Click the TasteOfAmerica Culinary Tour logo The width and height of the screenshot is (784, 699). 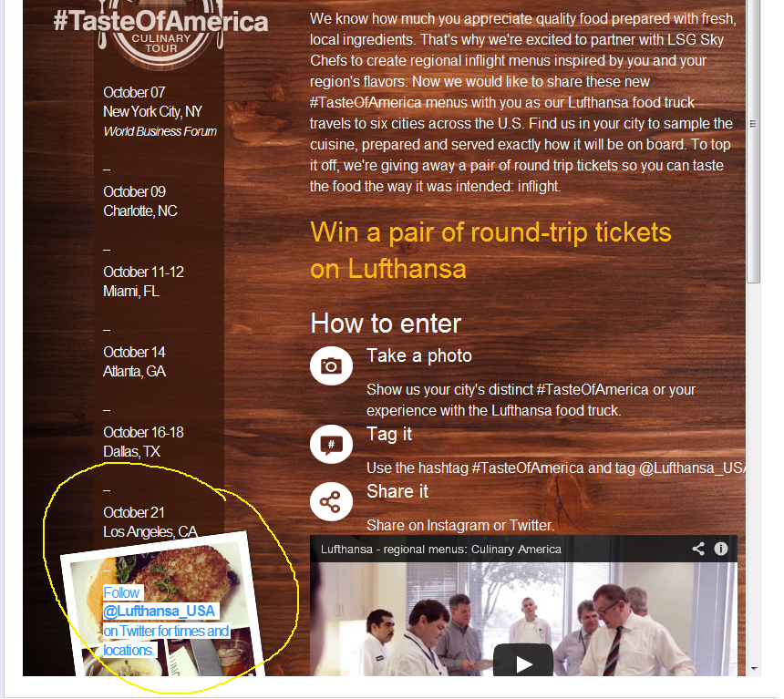161,29
